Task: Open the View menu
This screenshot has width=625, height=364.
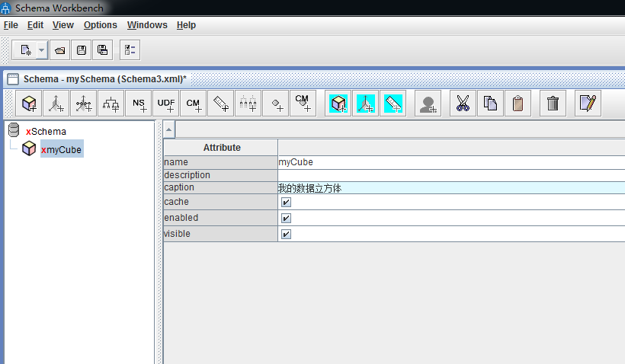Action: tap(63, 25)
